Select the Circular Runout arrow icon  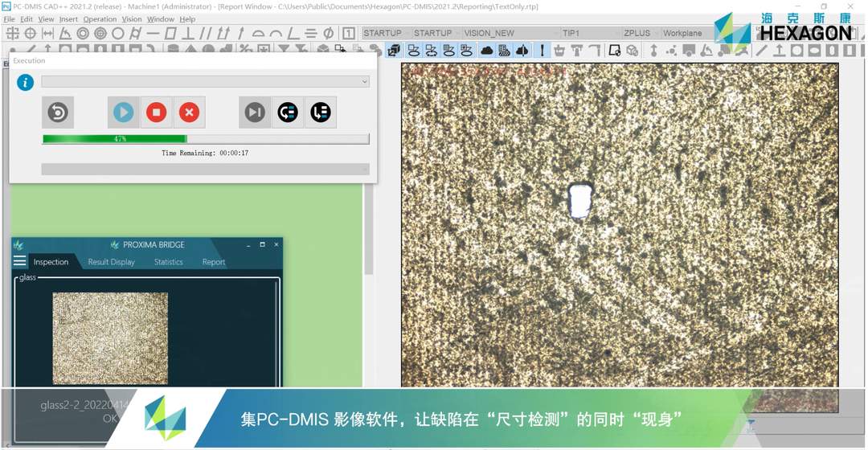click(241, 33)
